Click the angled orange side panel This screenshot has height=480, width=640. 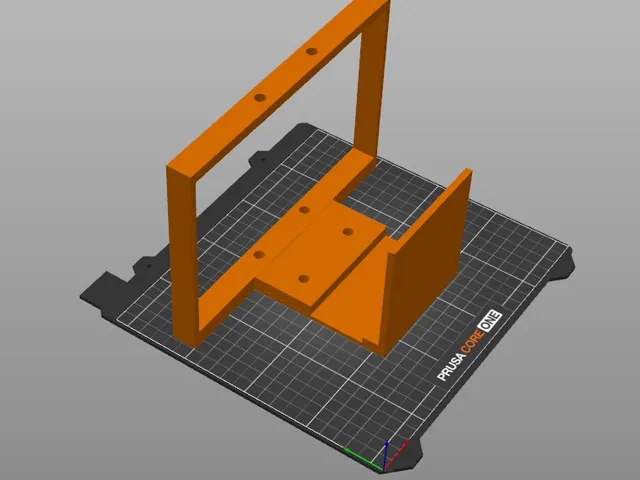[x=427, y=265]
